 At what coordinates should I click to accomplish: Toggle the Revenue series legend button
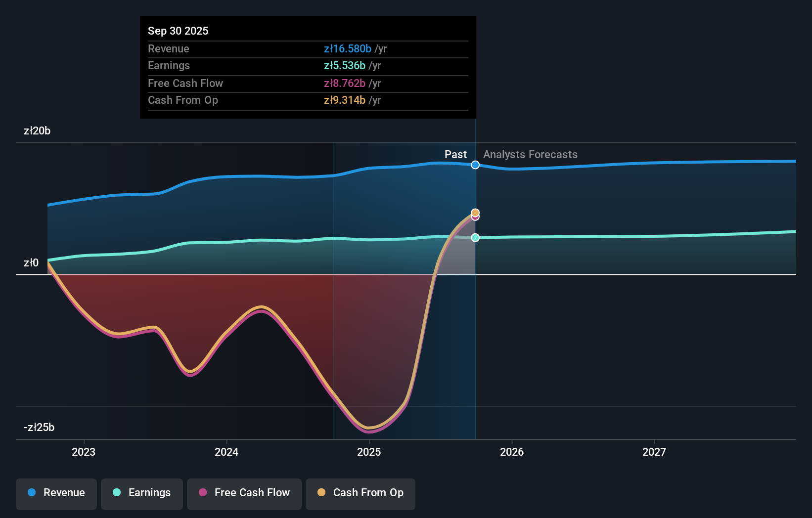(x=56, y=493)
